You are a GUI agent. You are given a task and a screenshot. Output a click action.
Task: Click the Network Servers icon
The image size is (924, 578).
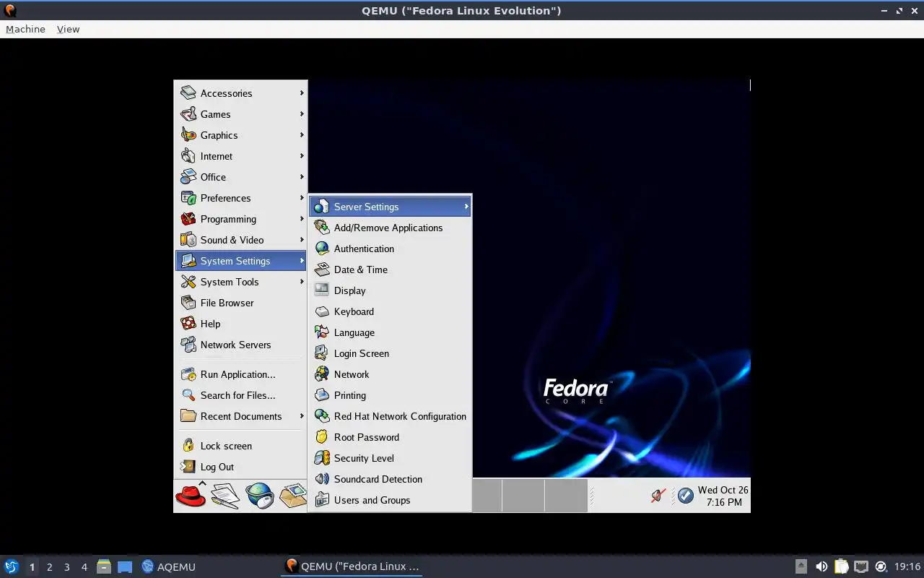click(188, 345)
